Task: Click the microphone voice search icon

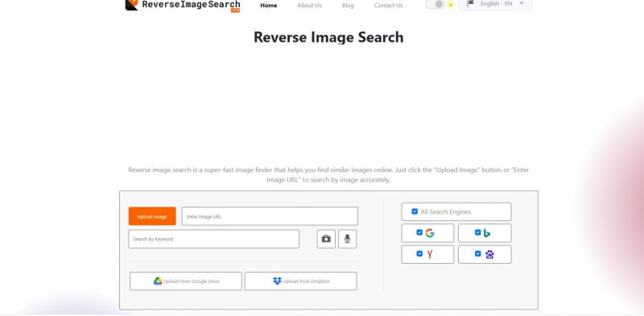Action: pyautogui.click(x=348, y=239)
